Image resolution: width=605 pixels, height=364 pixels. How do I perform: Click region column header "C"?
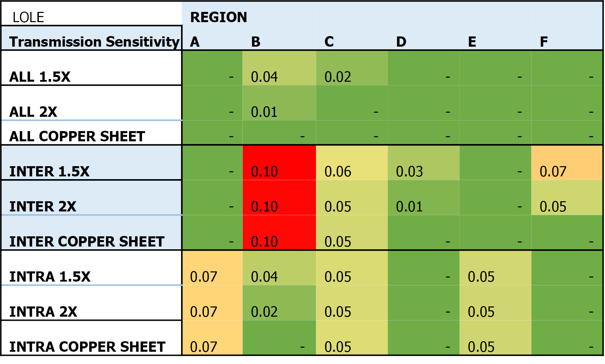click(x=329, y=42)
